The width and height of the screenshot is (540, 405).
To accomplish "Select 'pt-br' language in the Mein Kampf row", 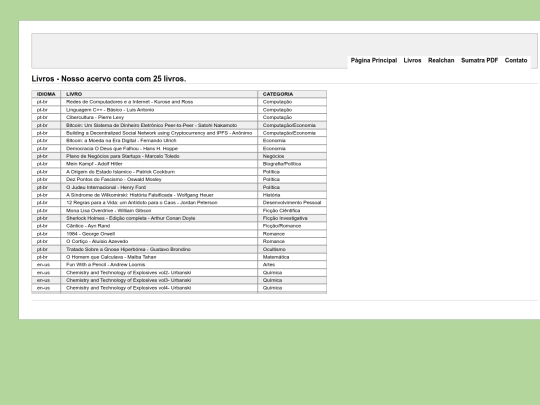I will (42, 164).
